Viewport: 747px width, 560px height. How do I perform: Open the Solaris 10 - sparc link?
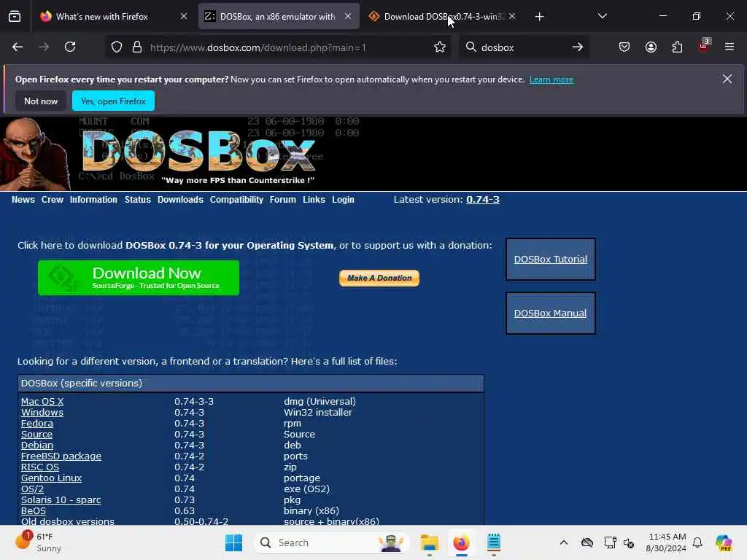(x=61, y=500)
